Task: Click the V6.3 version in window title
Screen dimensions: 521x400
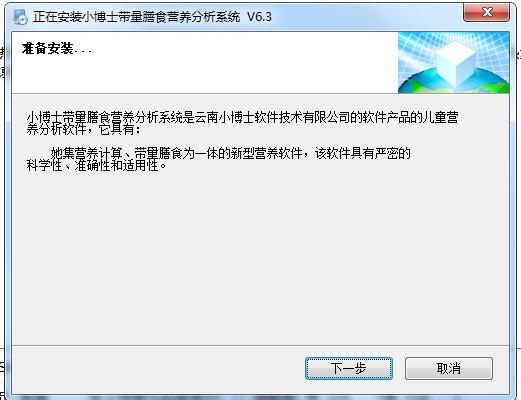Action: click(259, 17)
